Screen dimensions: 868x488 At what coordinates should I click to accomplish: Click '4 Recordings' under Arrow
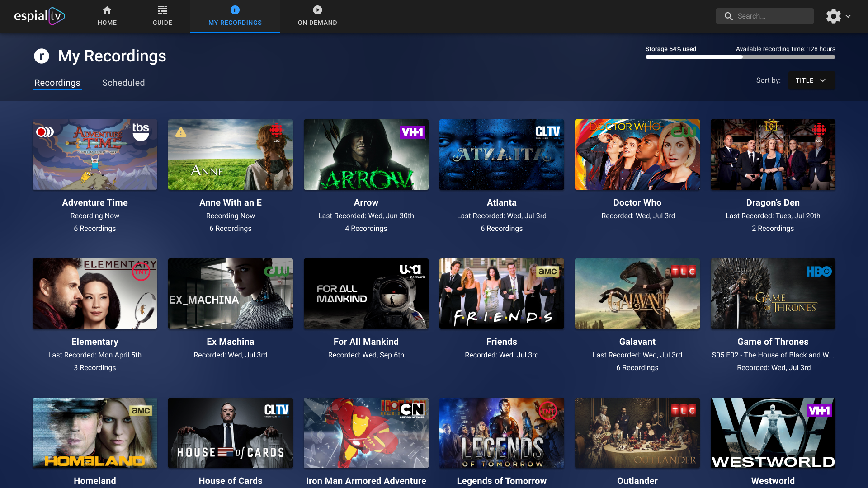(x=366, y=228)
